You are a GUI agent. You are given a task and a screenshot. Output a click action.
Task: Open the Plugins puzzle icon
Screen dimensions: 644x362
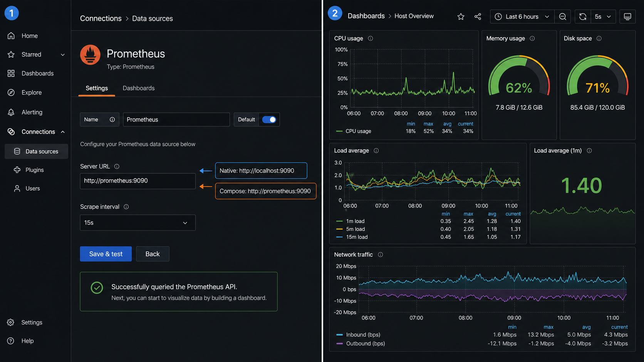coord(17,170)
